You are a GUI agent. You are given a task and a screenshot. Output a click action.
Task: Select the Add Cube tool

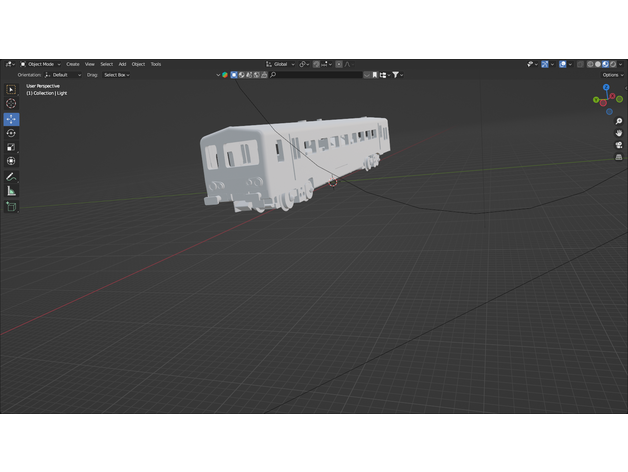[x=11, y=207]
